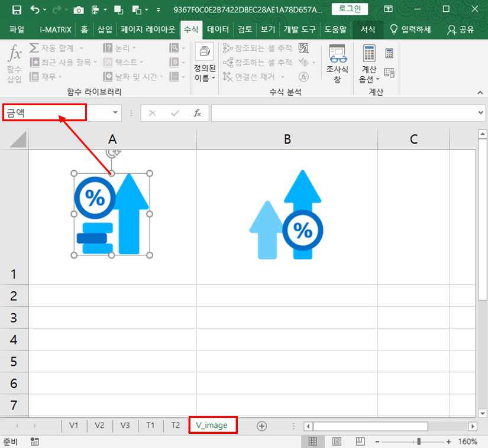Open the 정의된 이름 dropdown
Viewport: 488px width, 448px height.
[205, 64]
